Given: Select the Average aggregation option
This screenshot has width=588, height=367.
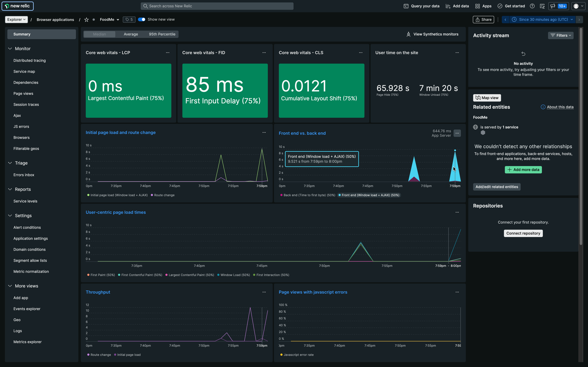Looking at the screenshot, I should 131,34.
